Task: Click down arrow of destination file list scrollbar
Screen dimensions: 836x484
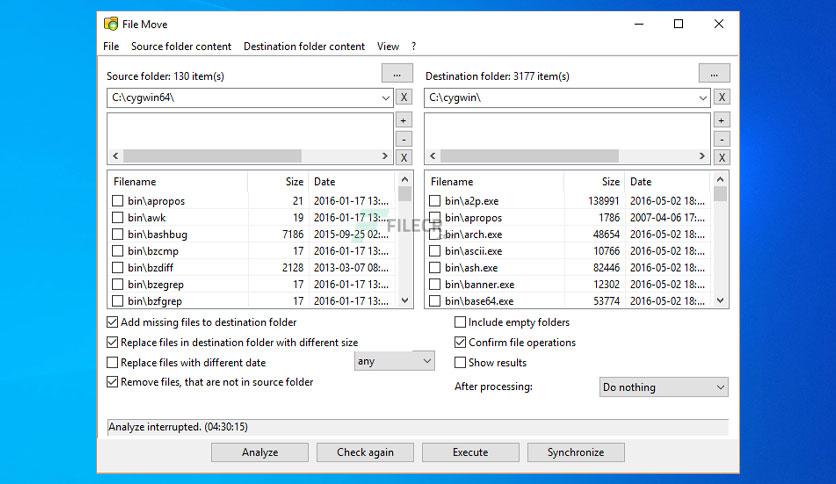Action: coord(720,301)
